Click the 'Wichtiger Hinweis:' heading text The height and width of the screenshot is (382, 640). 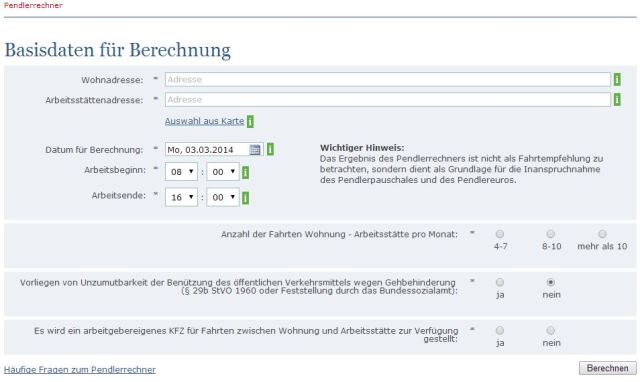pos(362,148)
